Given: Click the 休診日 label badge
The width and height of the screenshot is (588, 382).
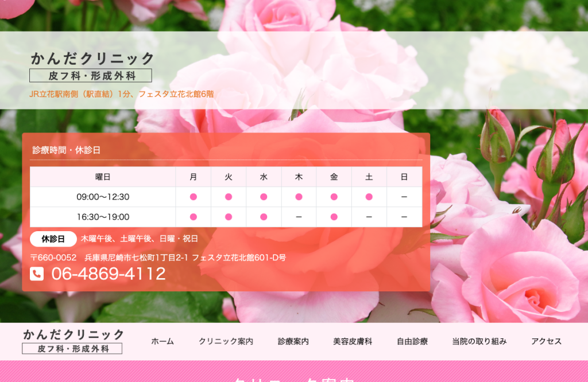Looking at the screenshot, I should [53, 239].
